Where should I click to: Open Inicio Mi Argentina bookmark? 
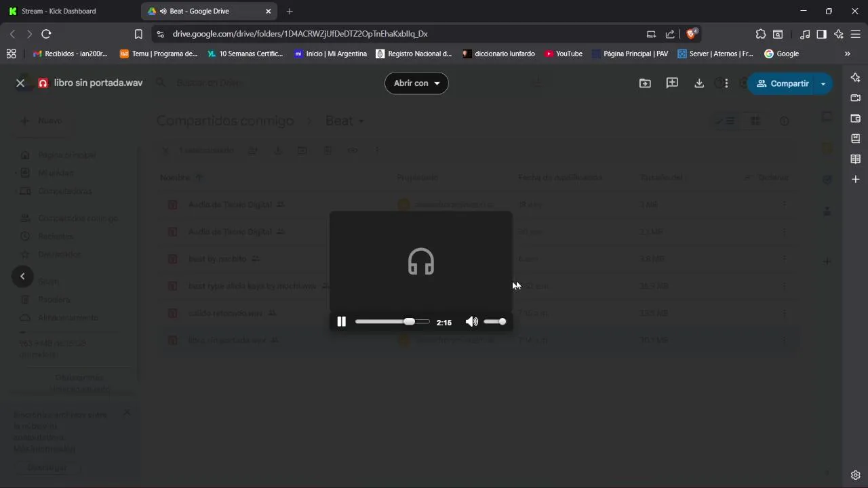330,54
